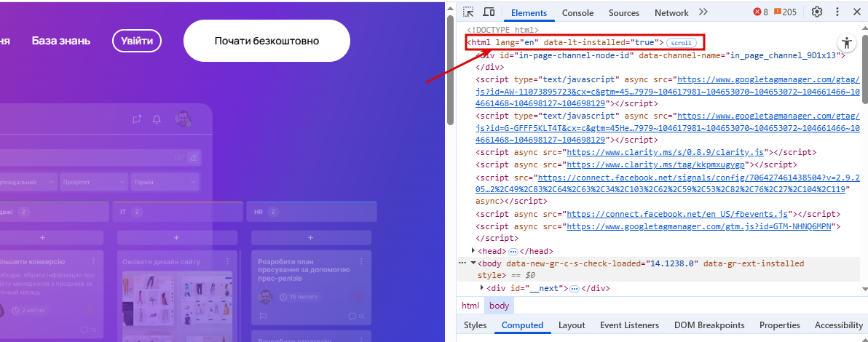The height and width of the screenshot is (342, 868).
Task: Show more DevTools tabs with the double chevron
Action: click(703, 12)
